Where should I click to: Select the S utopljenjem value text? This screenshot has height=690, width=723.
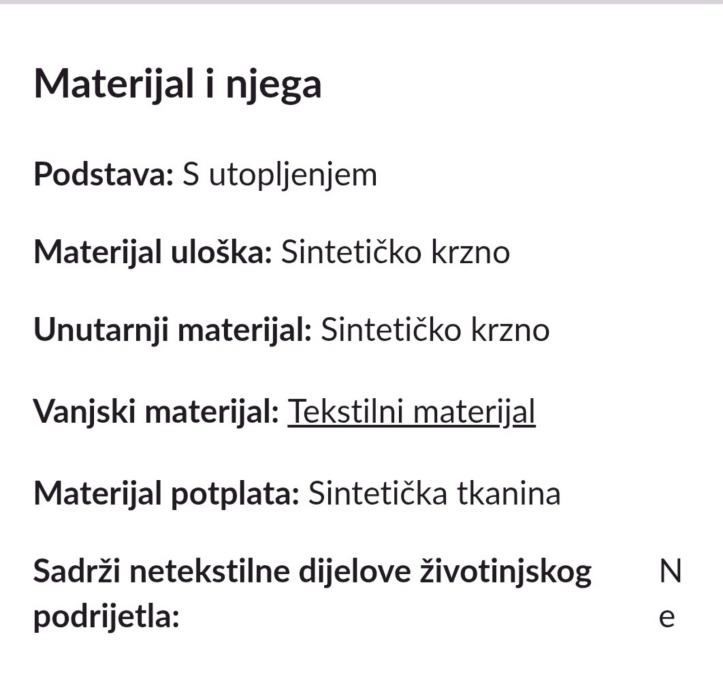point(279,174)
